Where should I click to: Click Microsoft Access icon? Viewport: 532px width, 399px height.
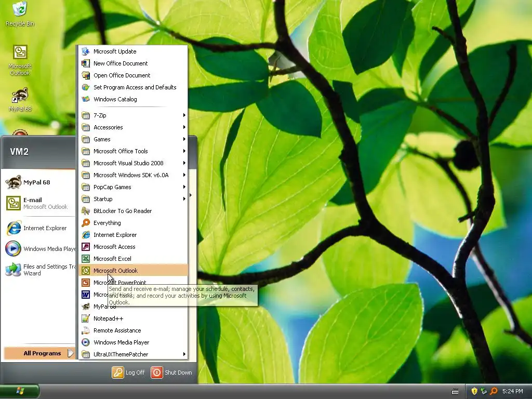(x=86, y=247)
